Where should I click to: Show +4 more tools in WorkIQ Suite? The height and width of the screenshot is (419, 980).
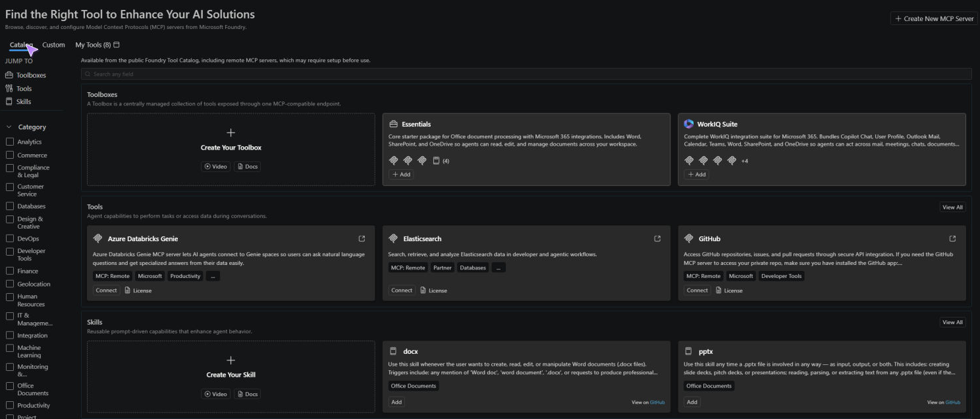[744, 161]
